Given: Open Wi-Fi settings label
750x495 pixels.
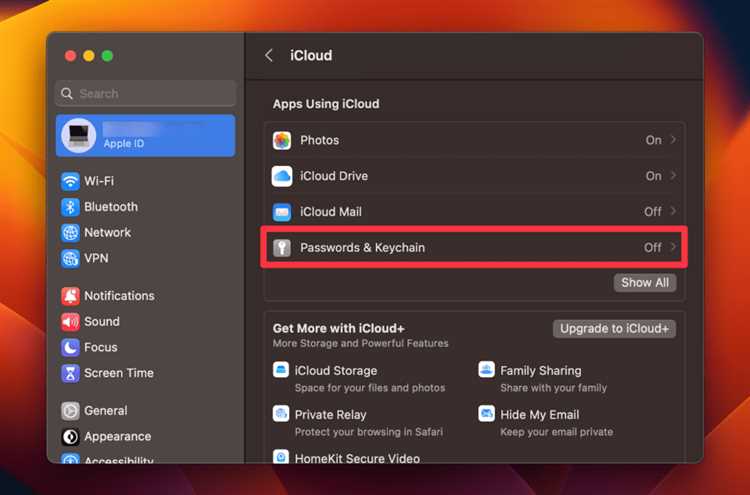Looking at the screenshot, I should pos(99,181).
